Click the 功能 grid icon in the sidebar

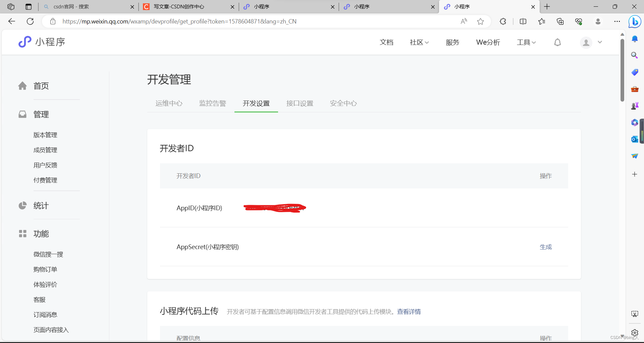[x=22, y=234]
